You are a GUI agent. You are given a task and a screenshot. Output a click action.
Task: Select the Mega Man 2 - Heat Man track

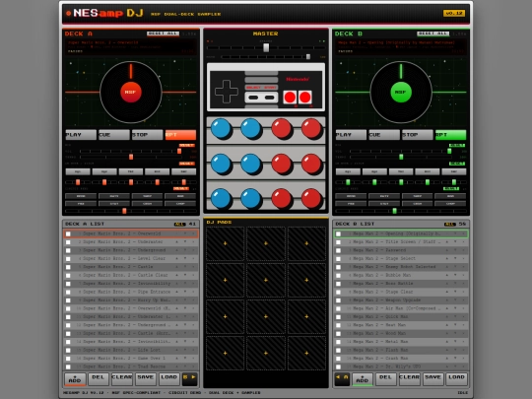click(401, 325)
